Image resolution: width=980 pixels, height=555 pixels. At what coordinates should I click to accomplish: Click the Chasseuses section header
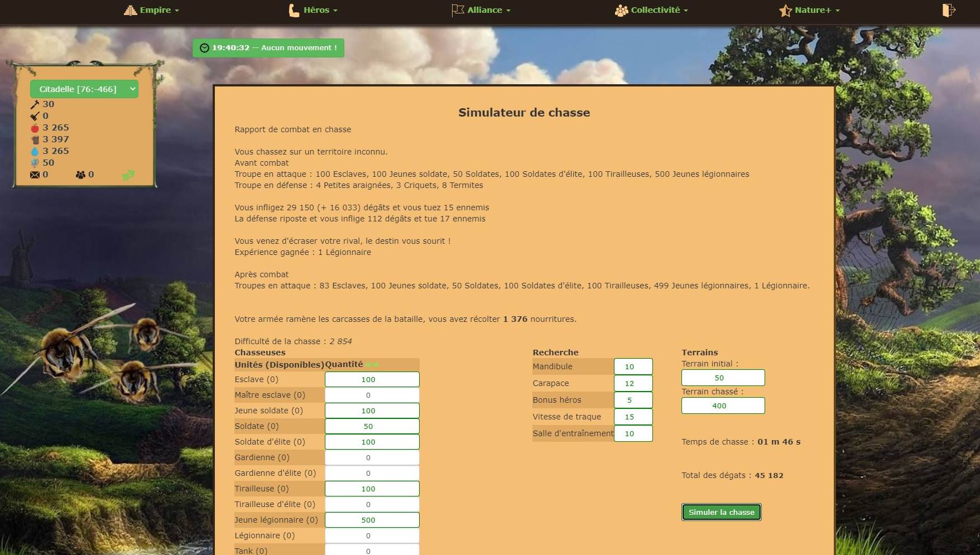(x=260, y=353)
